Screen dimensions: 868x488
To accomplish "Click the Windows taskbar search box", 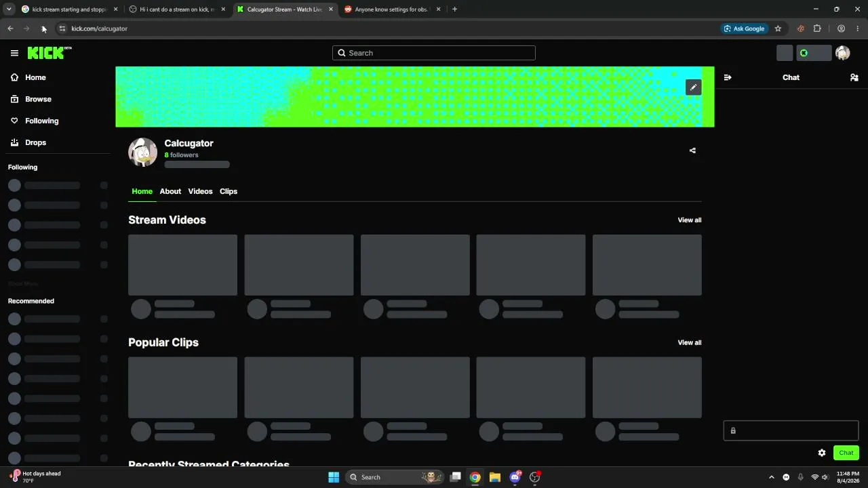I will [x=394, y=477].
